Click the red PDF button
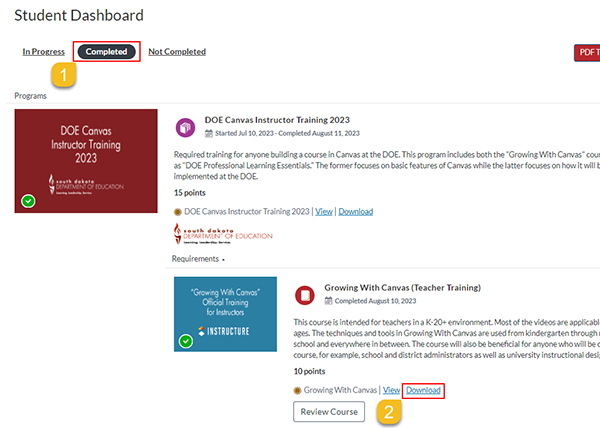Screen dimensions: 600x428 point(587,52)
